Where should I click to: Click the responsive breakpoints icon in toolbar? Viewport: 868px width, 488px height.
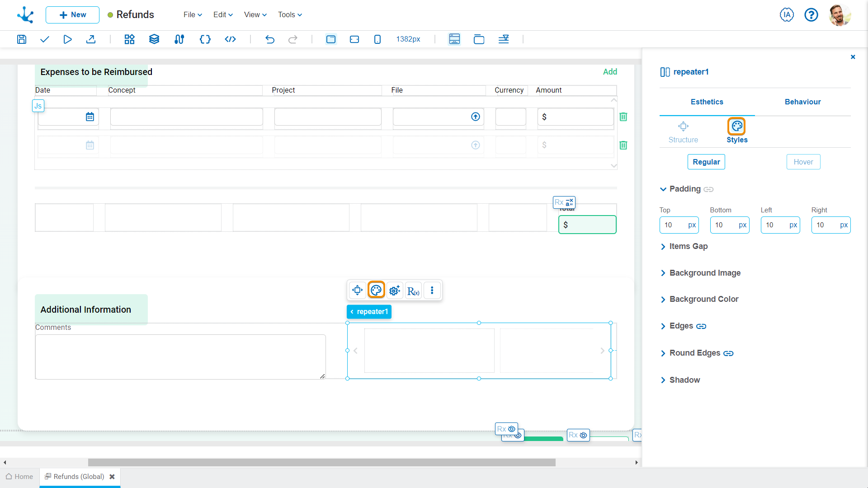pos(504,39)
